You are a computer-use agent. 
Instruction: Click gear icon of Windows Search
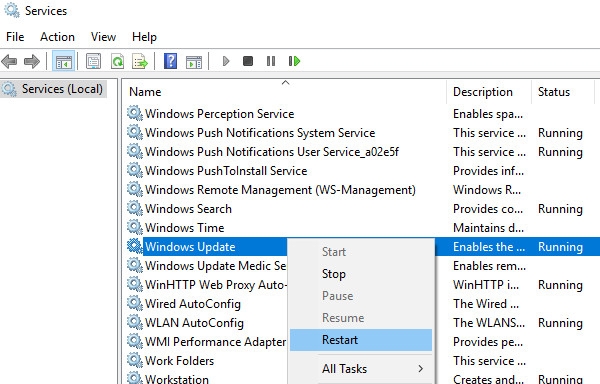pyautogui.click(x=135, y=208)
